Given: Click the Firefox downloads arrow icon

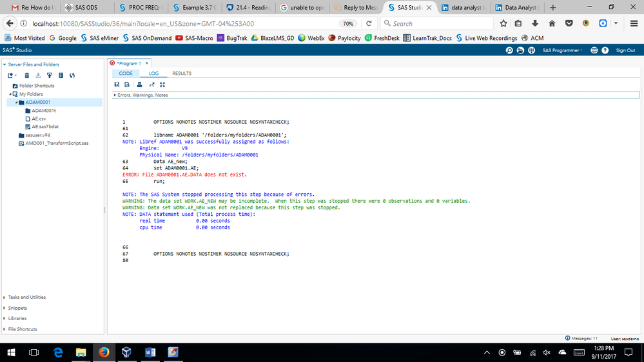Looking at the screenshot, I should 535,23.
